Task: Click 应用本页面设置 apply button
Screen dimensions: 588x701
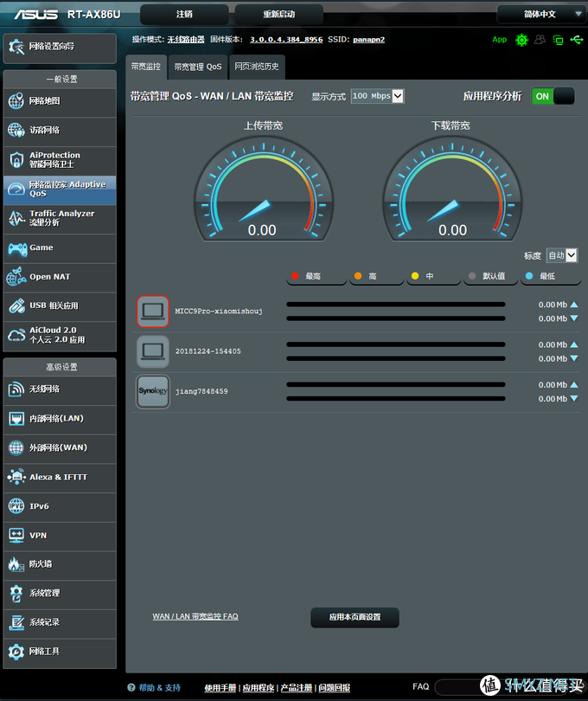Action: 355,617
